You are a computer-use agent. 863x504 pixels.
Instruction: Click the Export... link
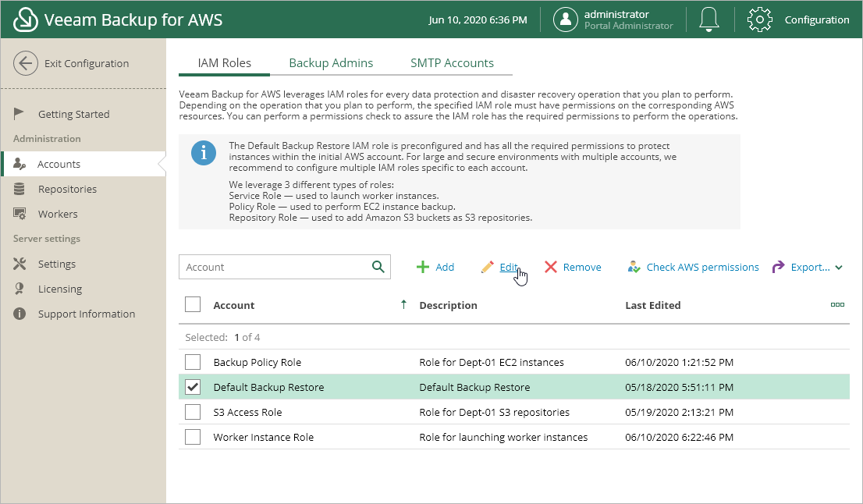click(810, 267)
